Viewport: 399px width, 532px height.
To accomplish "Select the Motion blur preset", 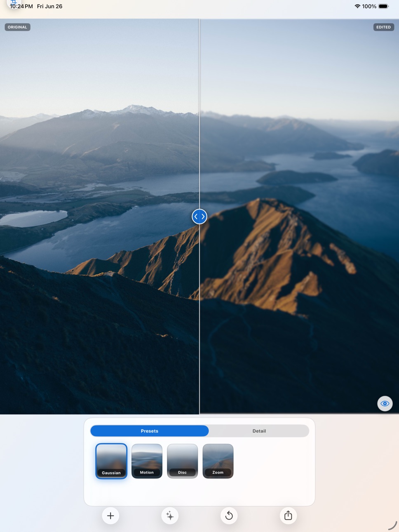I will click(147, 461).
